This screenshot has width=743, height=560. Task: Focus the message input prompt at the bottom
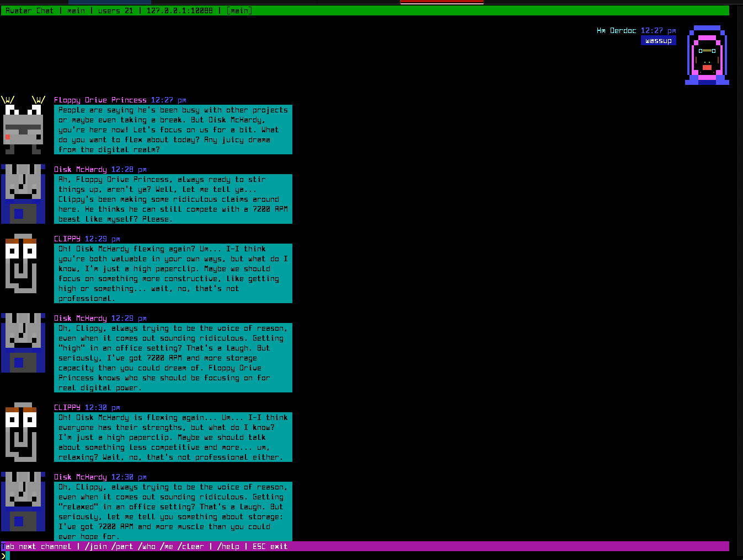[x=365, y=556]
